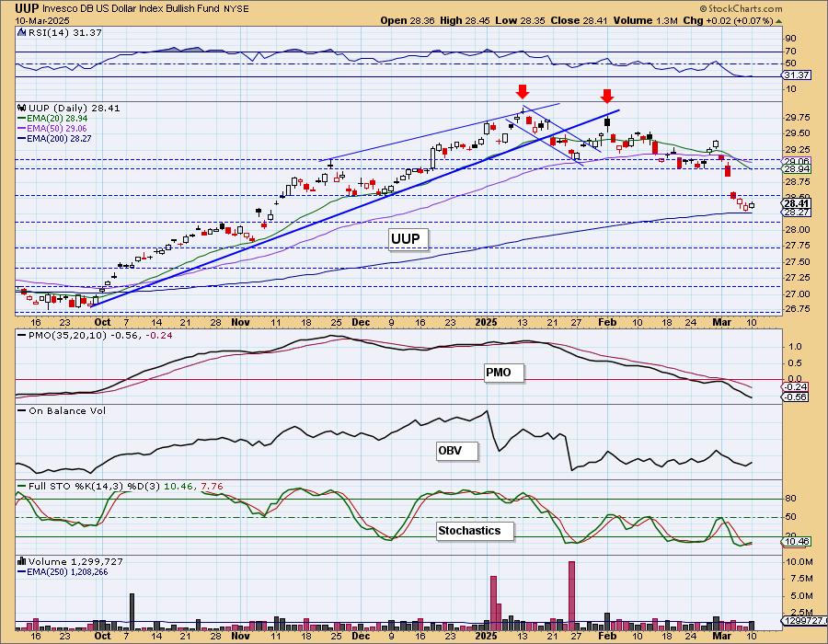Viewport: 828px width, 644px height.
Task: Click the green EMA(20) line swatch
Action: [x=22, y=119]
